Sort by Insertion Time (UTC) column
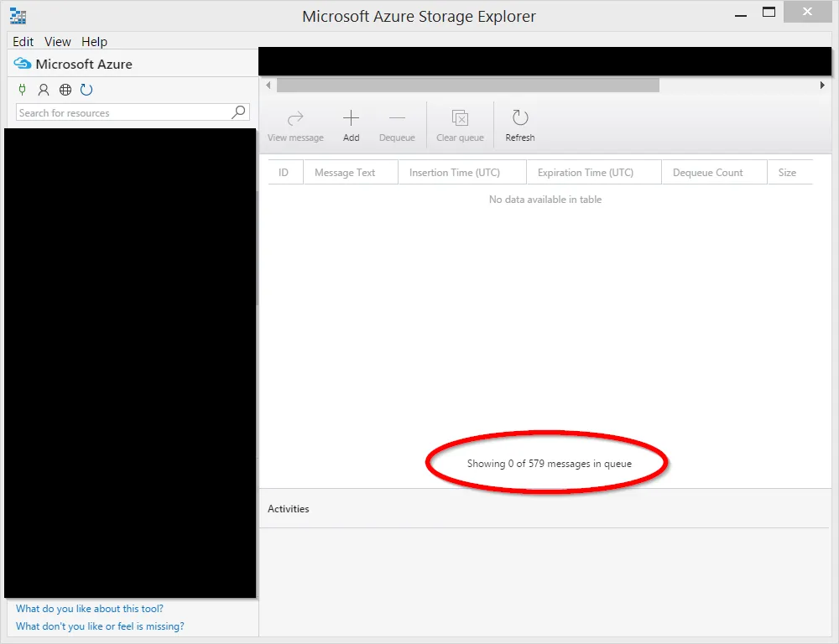This screenshot has height=644, width=839. (x=462, y=172)
